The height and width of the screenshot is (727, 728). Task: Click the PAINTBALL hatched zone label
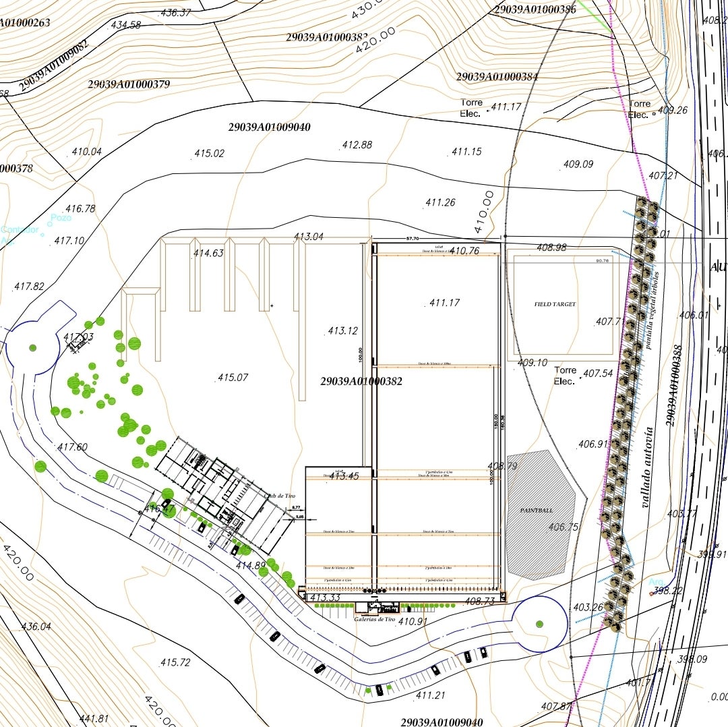[x=536, y=511]
